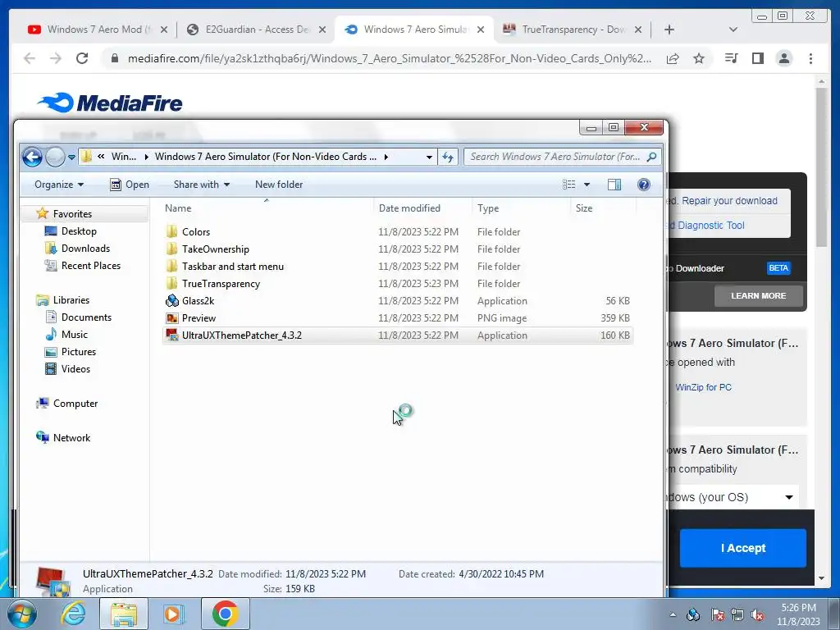Expand the view options dropdown arrow
Image resolution: width=840 pixels, height=630 pixels.
pyautogui.click(x=587, y=185)
